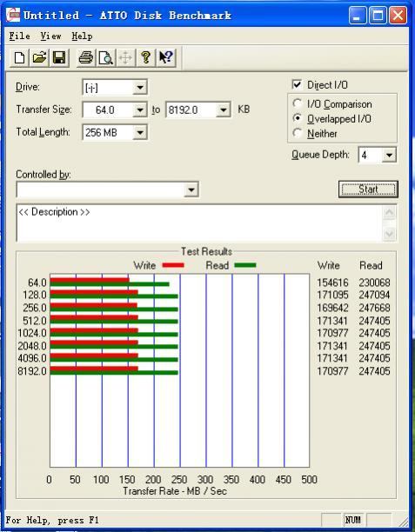Click the ATTO application icon in title bar
Screen dimensions: 415x532
[13, 15]
